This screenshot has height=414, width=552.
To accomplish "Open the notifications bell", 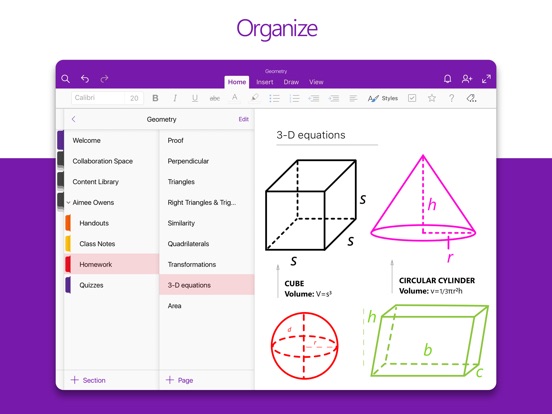I will (x=447, y=79).
